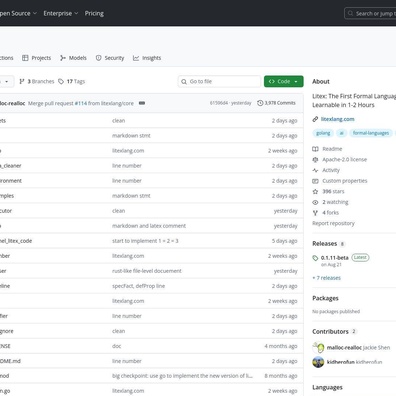The image size is (396, 396).
Task: Open the green Code dropdown
Action: click(x=284, y=81)
